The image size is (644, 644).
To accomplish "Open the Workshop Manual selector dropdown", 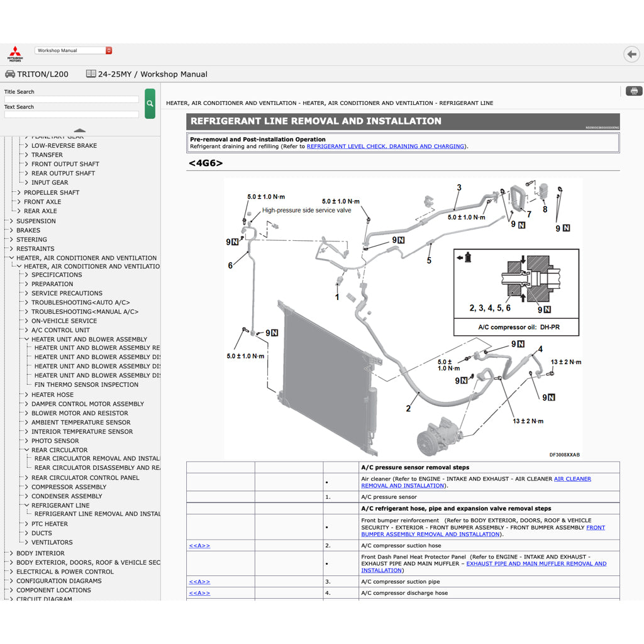I will click(72, 50).
